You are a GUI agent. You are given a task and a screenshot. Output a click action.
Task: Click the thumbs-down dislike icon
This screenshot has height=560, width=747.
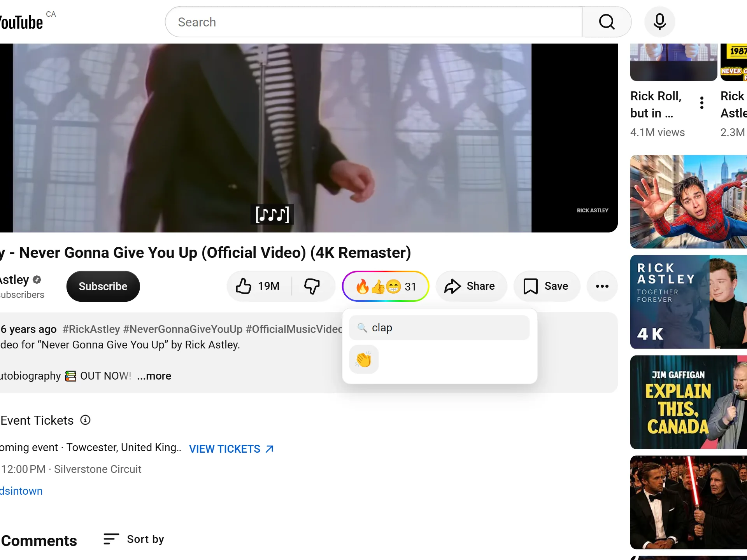(x=312, y=286)
